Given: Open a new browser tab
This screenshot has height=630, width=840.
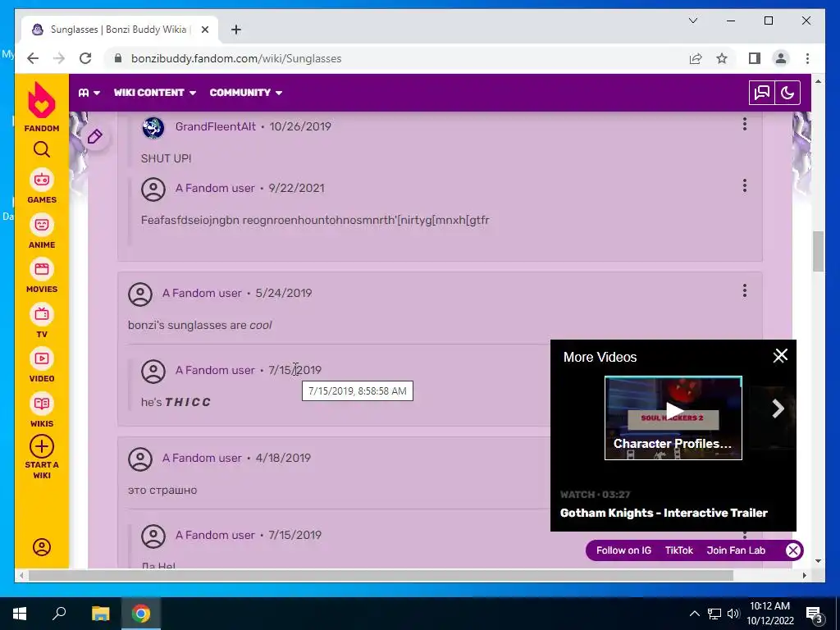Looking at the screenshot, I should pyautogui.click(x=236, y=30).
